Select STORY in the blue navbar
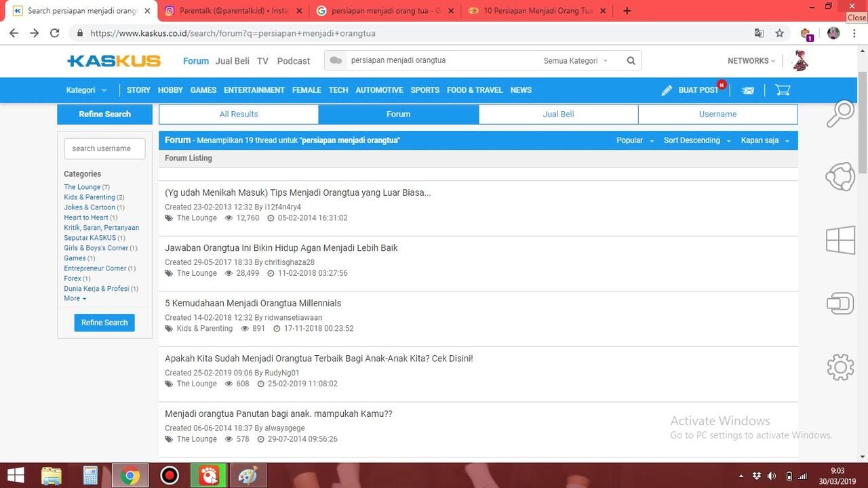868x488 pixels. pos(138,90)
